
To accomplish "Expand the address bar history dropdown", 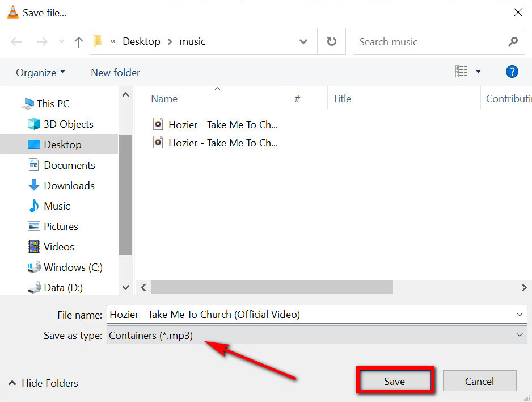I will 303,41.
